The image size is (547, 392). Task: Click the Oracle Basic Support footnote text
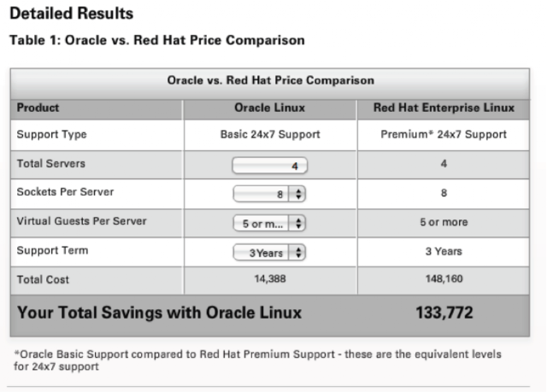[257, 360]
